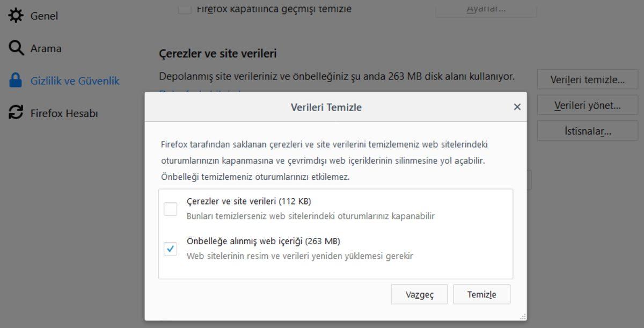Enable the Çerezler ve site verileri checkbox
This screenshot has height=328, width=644.
click(x=170, y=209)
